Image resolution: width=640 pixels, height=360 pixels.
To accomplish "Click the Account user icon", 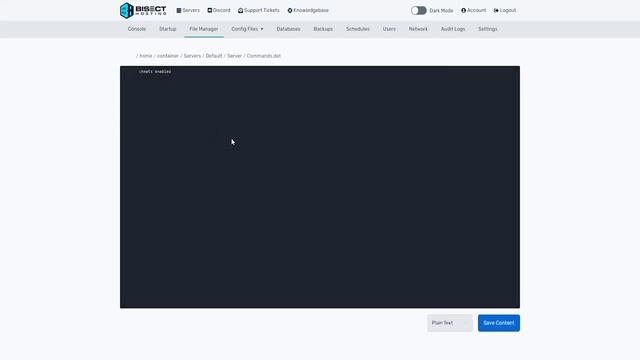I will pyautogui.click(x=463, y=11).
